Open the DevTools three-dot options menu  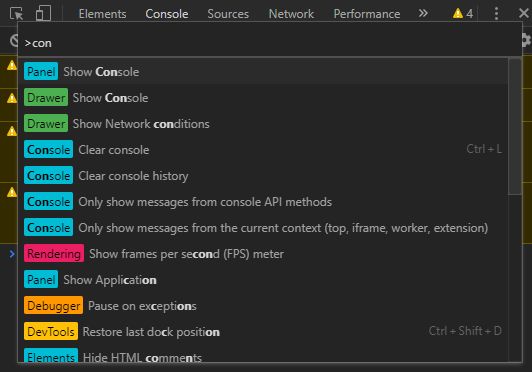(496, 14)
